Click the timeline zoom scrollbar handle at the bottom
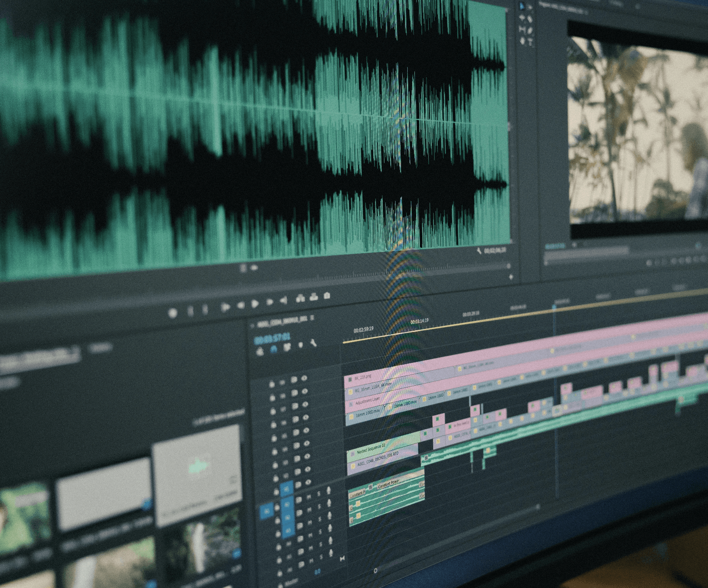Screen dimensions: 708x588 point(375,571)
